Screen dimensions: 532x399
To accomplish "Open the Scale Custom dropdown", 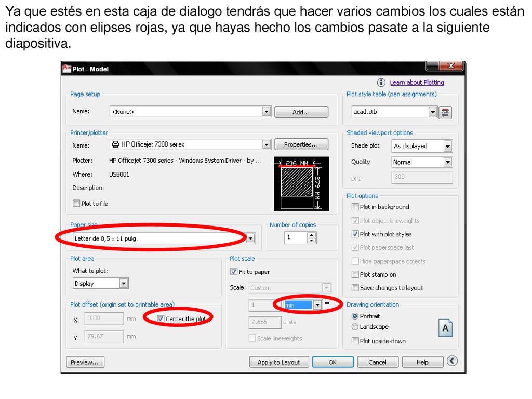I will 326,288.
